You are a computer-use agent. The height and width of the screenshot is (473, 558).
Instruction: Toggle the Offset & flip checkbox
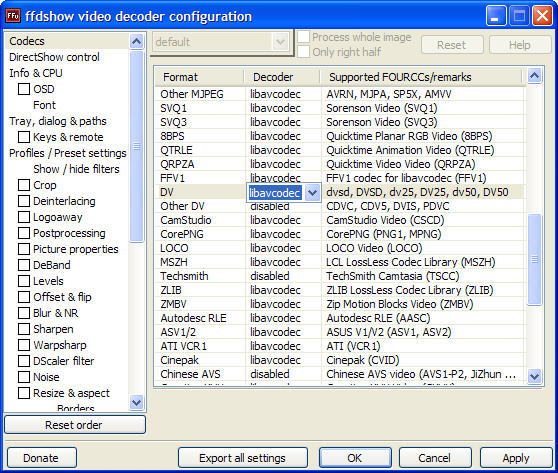coord(24,297)
